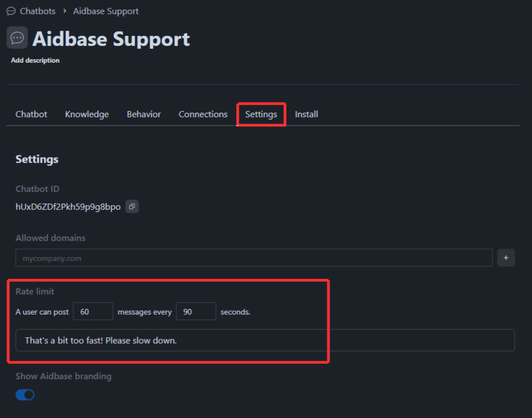
Task: Focus the Allowed domains input field
Action: click(254, 258)
